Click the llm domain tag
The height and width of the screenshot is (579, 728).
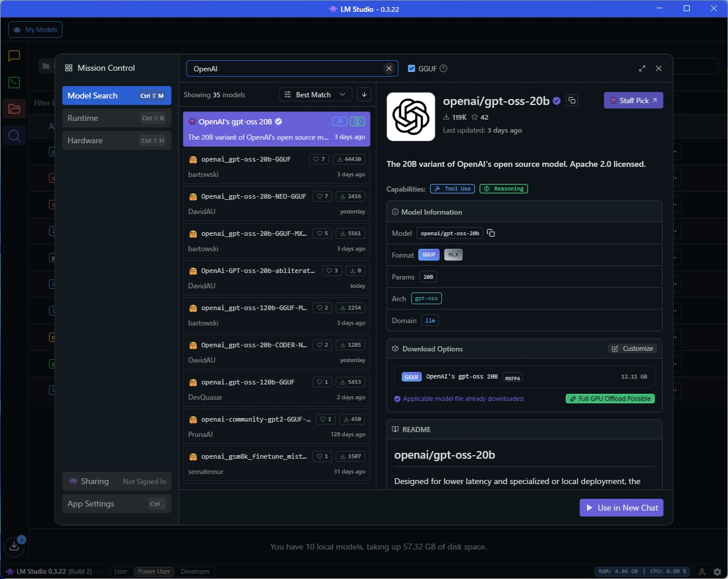(430, 320)
